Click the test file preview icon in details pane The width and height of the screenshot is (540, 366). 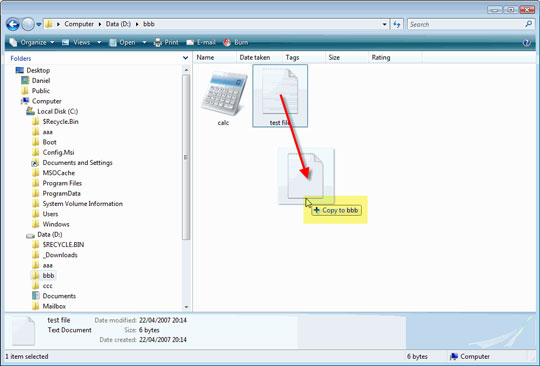23,331
